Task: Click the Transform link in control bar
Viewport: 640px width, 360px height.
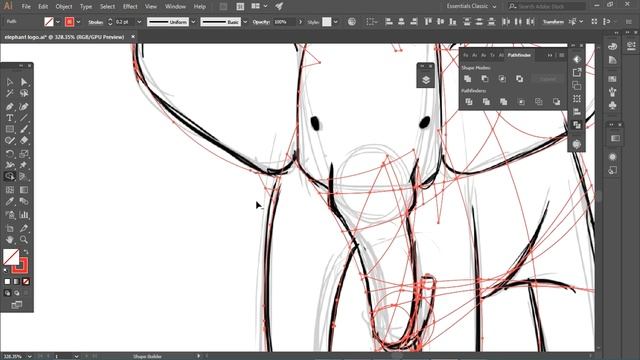Action: point(553,22)
